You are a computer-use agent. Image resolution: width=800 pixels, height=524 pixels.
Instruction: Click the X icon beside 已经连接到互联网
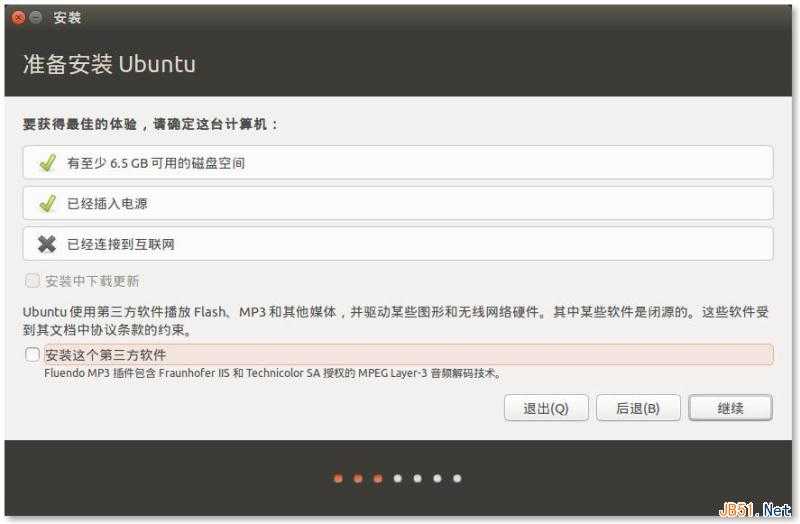(x=47, y=244)
